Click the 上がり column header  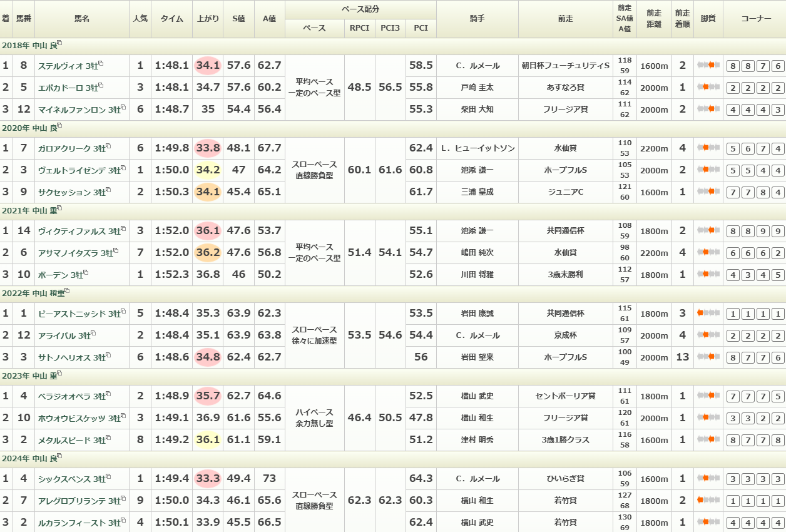[208, 19]
